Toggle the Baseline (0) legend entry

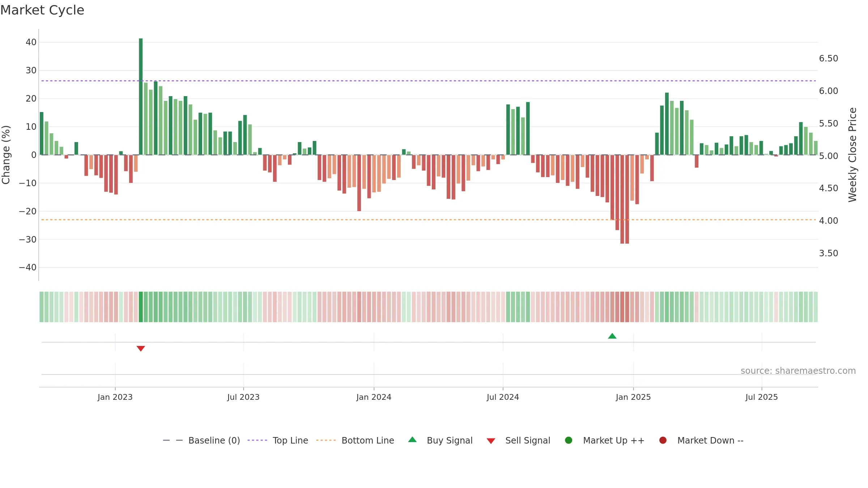(x=201, y=440)
